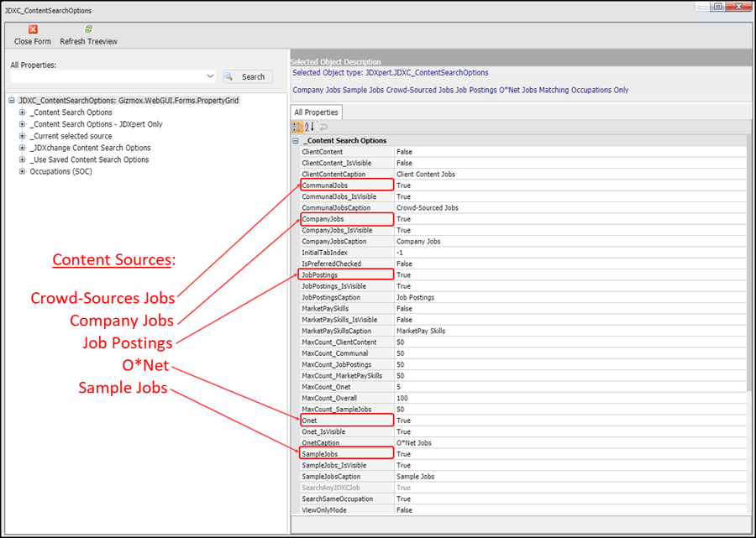Click the CompanyJobsCaption property name
The height and width of the screenshot is (538, 756).
pyautogui.click(x=334, y=242)
